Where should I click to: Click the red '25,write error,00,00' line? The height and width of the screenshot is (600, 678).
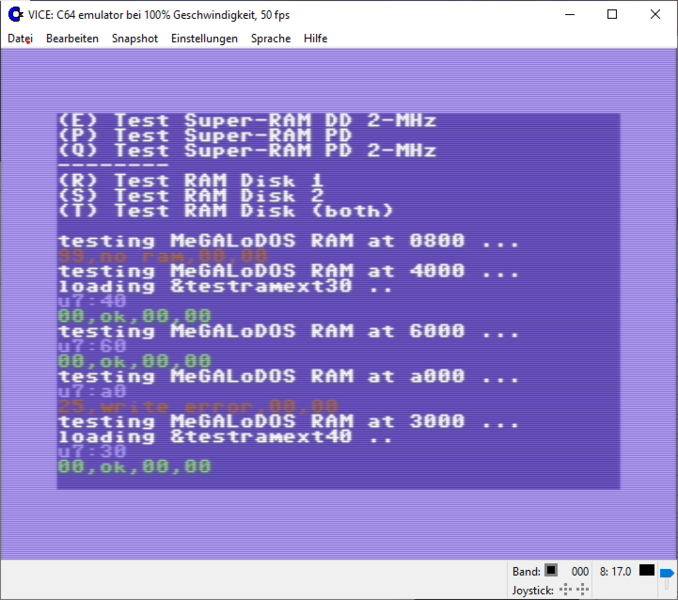coord(198,406)
